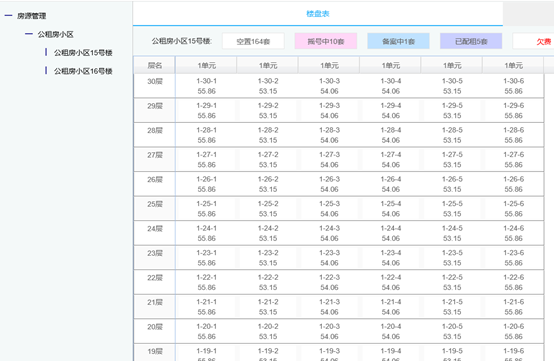Collapse the 公租房小区 tree node
The width and height of the screenshot is (554, 361).
point(29,34)
